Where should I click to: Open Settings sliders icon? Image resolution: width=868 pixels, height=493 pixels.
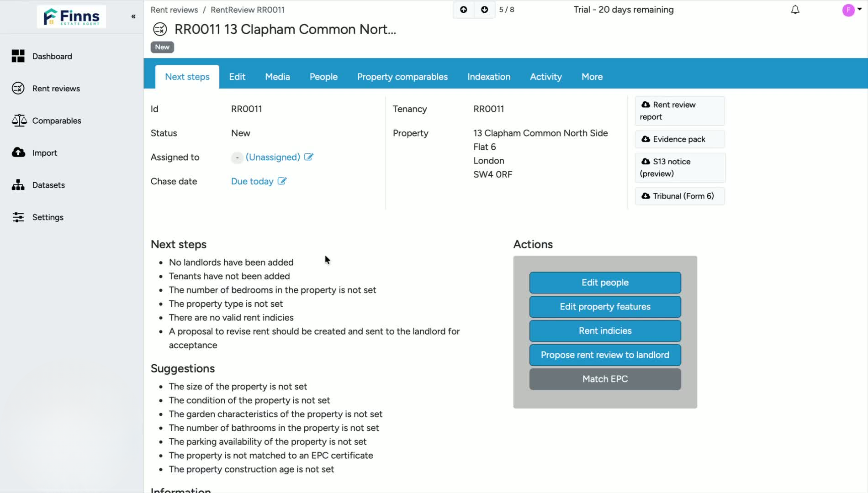coord(18,217)
